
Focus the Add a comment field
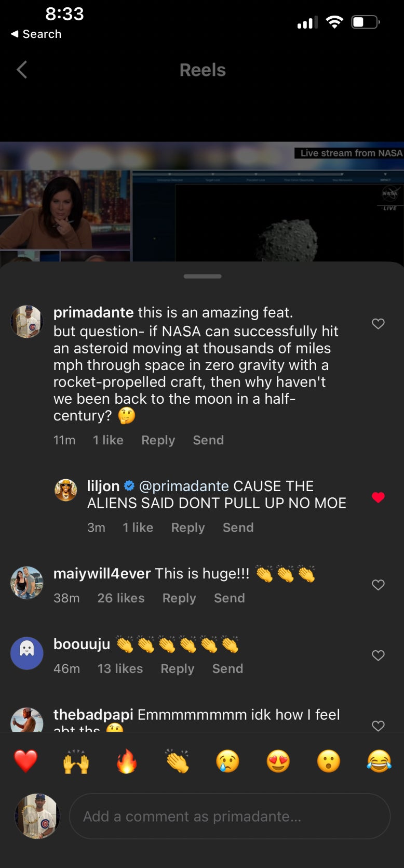230,816
